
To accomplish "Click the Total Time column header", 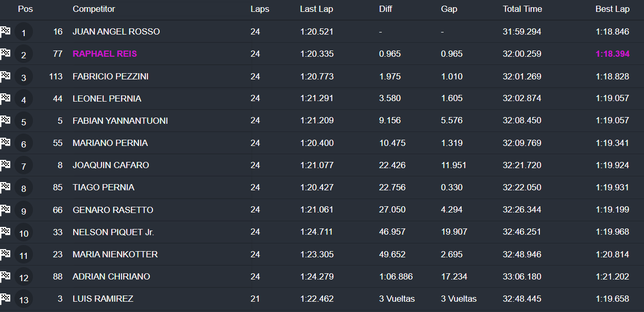I will click(522, 9).
